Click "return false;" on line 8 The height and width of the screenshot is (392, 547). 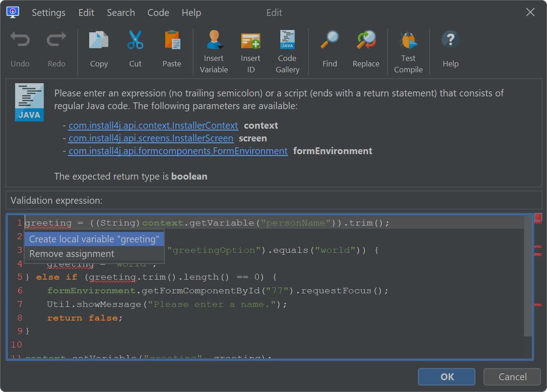tap(85, 318)
